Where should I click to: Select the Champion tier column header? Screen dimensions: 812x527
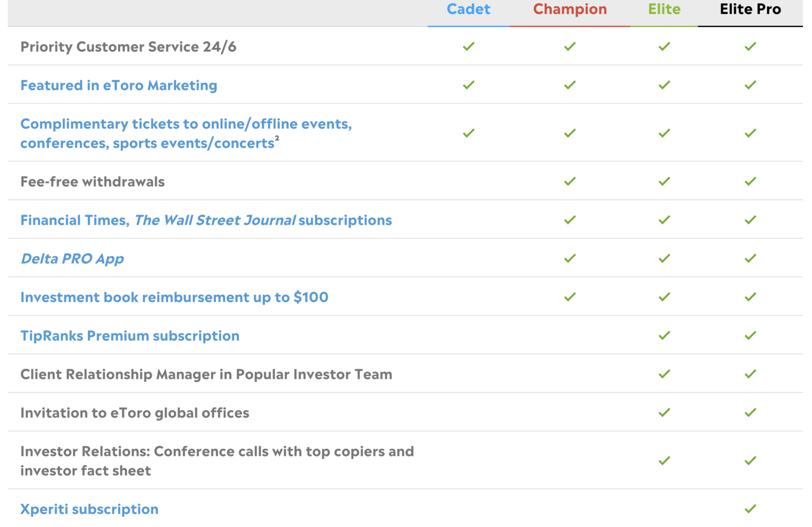pyautogui.click(x=569, y=9)
